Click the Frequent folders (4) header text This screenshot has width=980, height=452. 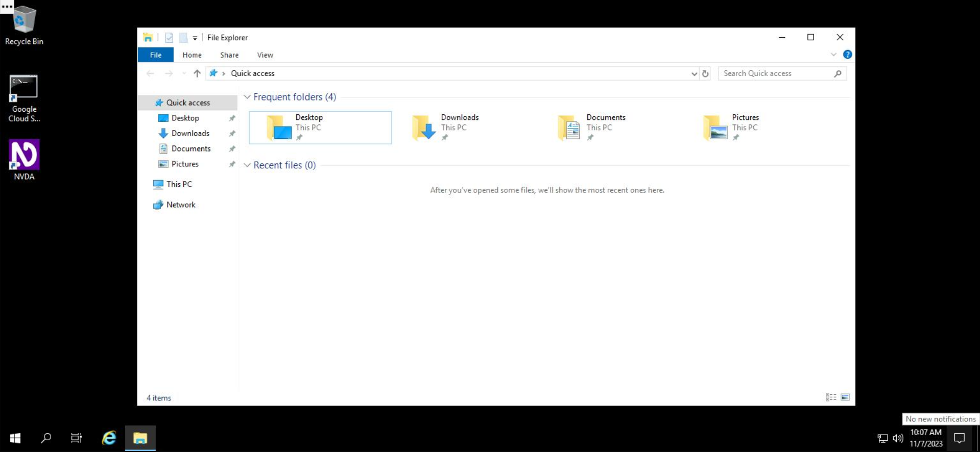[295, 97]
